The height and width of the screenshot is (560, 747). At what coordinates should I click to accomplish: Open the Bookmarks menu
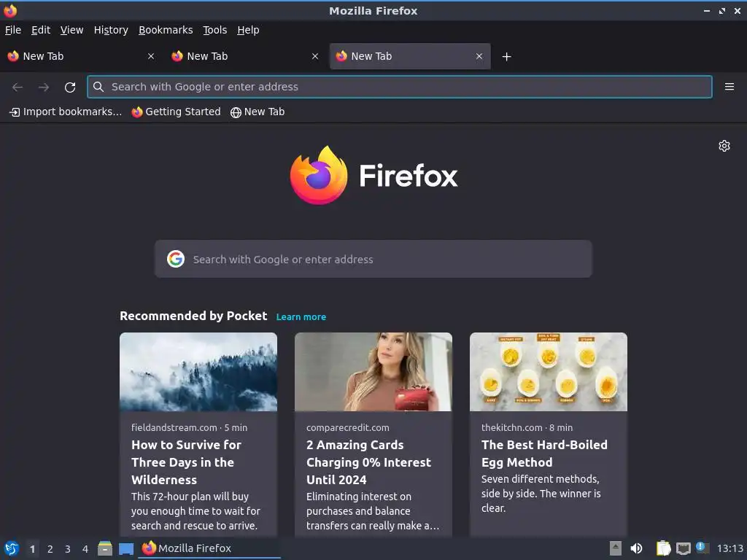(166, 30)
